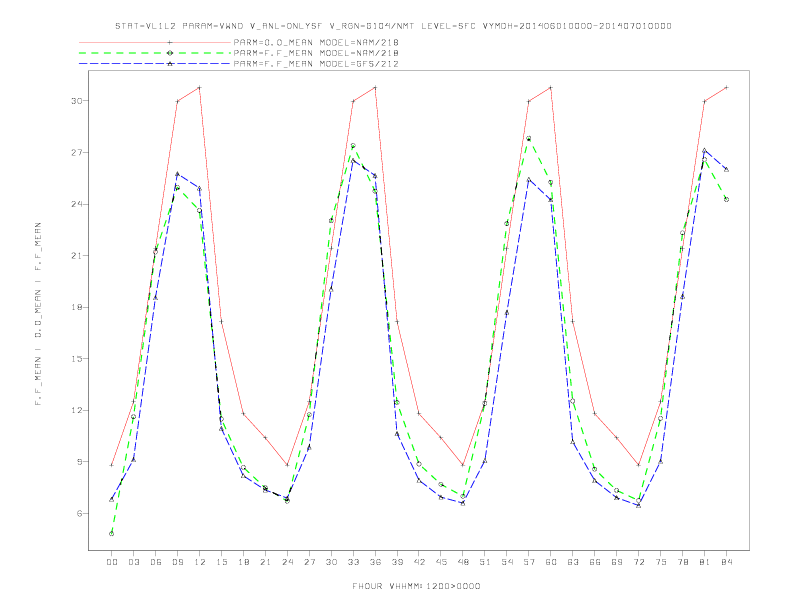792x612 pixels.
Task: Click x-axis tick label 33
Action: (x=353, y=562)
